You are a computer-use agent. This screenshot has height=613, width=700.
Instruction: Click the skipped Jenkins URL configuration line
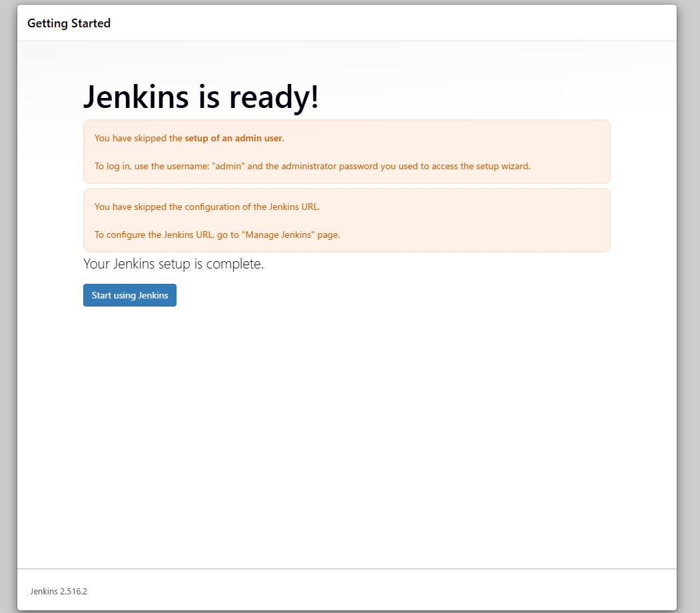(207, 207)
